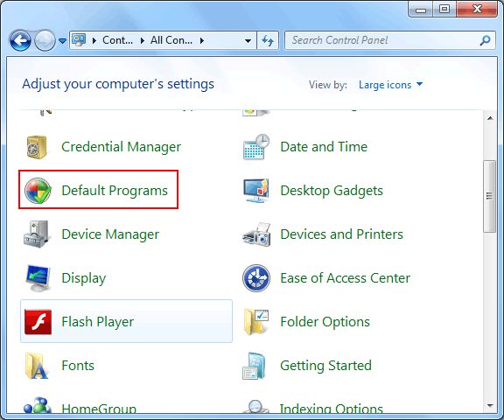Image resolution: width=504 pixels, height=420 pixels.
Task: Open the Folder Options folder icon
Action: tap(256, 322)
